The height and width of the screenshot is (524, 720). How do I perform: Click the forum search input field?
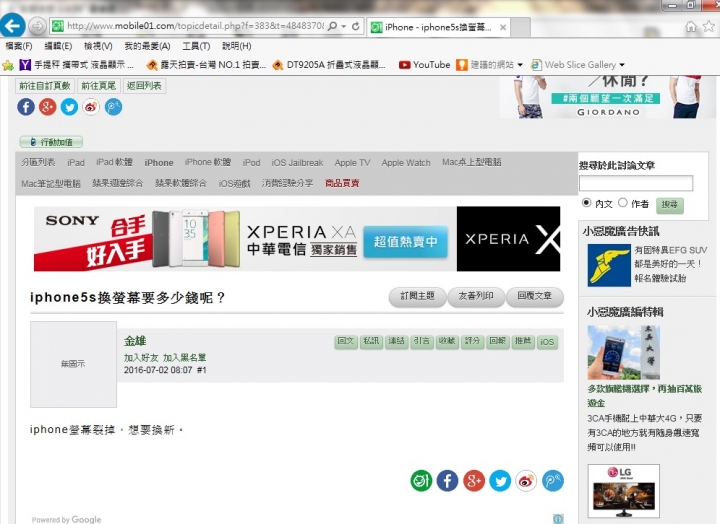[x=636, y=183]
